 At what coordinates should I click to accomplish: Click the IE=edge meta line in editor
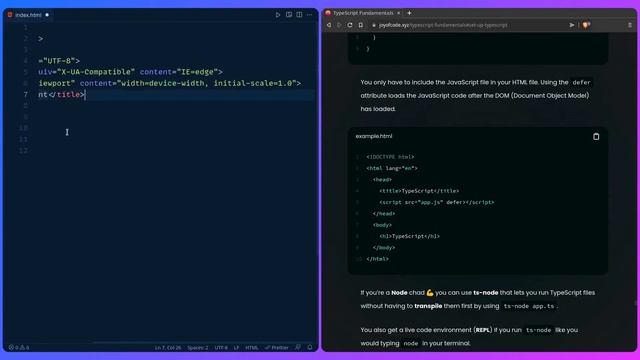pos(130,72)
